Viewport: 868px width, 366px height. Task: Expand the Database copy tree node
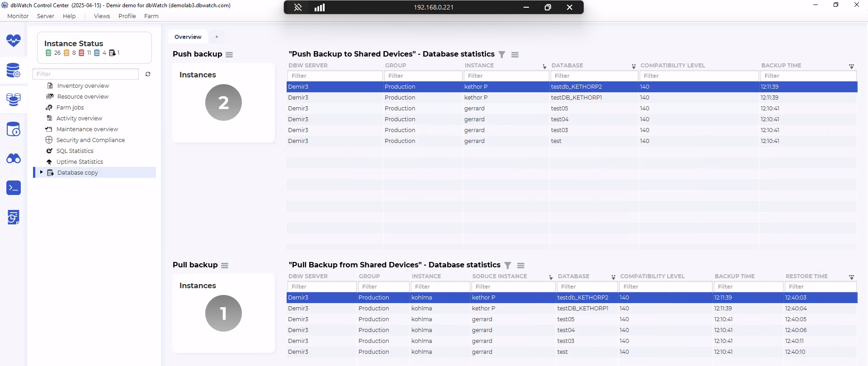tap(41, 172)
